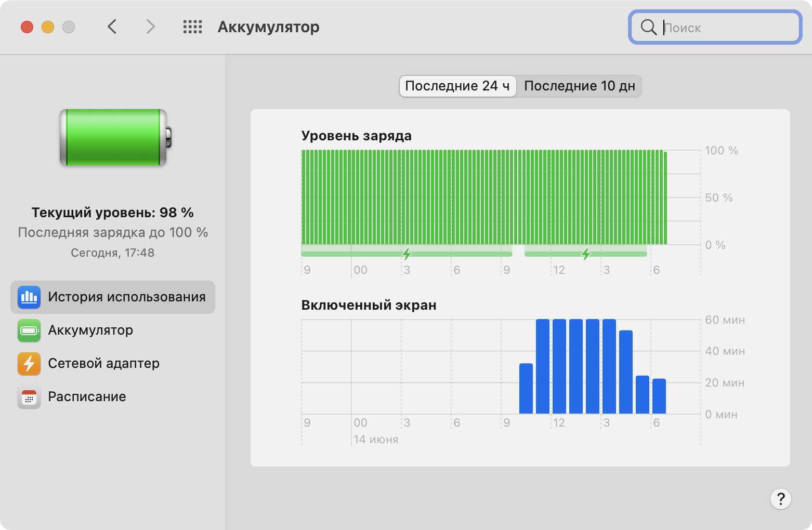Click the large green battery image
This screenshot has width=812, height=530.
(114, 138)
